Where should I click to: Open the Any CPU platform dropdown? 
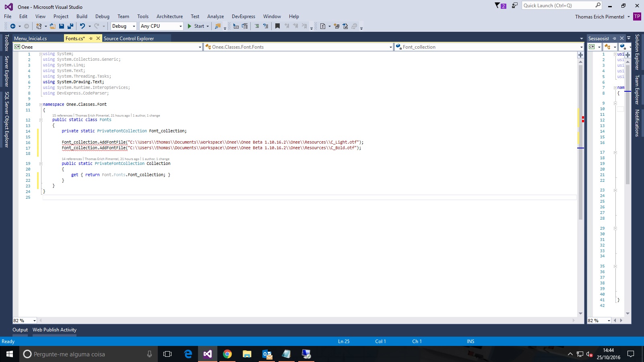pos(161,26)
